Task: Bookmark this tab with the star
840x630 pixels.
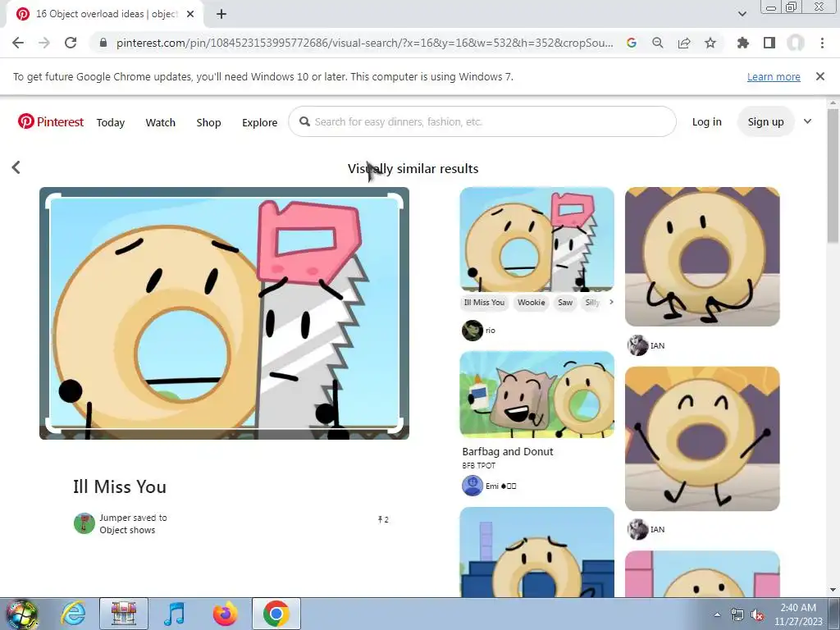Action: pyautogui.click(x=710, y=43)
